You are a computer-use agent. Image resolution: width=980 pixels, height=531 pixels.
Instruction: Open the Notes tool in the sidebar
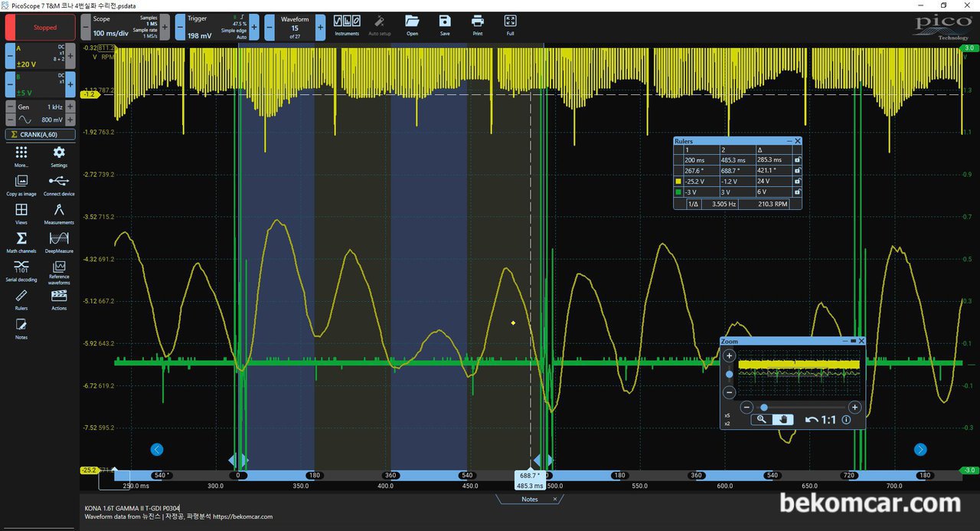coord(21,329)
